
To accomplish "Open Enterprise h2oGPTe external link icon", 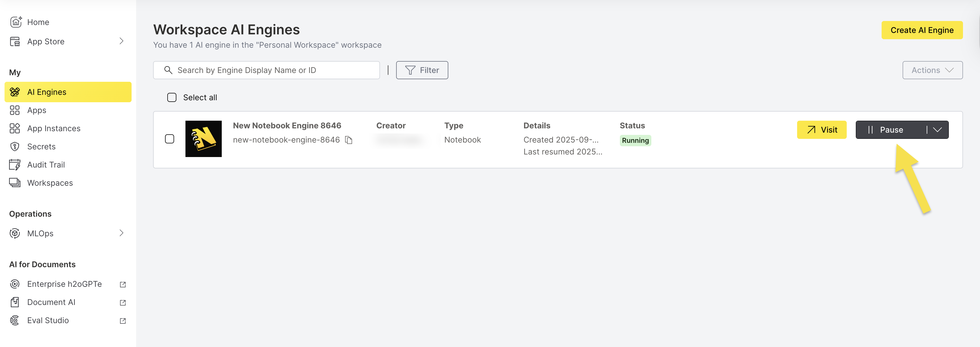I will pyautogui.click(x=122, y=285).
